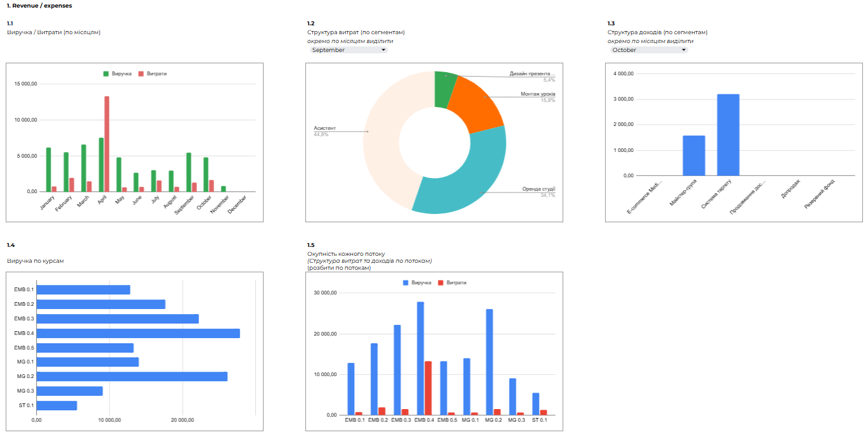The image size is (868, 442).
Task: Click the 'EMB 0.5' row label in chart 1.4
Action: (23, 348)
